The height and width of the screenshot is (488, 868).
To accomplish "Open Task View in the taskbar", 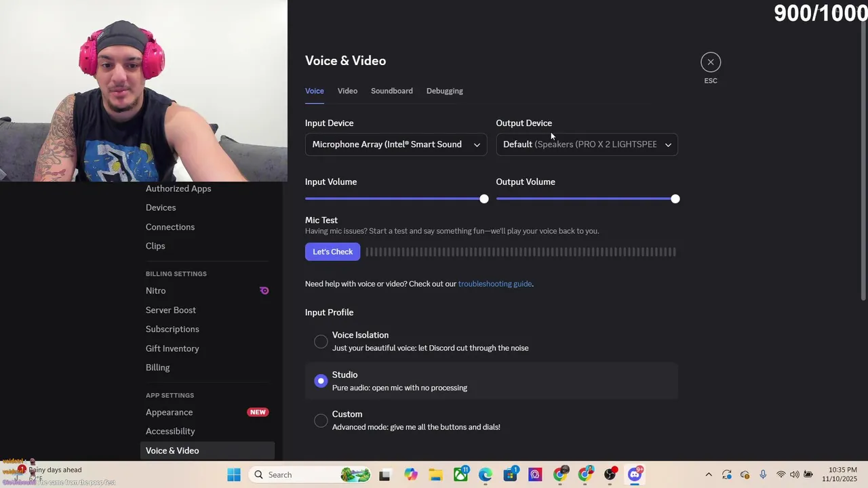I will [384, 474].
